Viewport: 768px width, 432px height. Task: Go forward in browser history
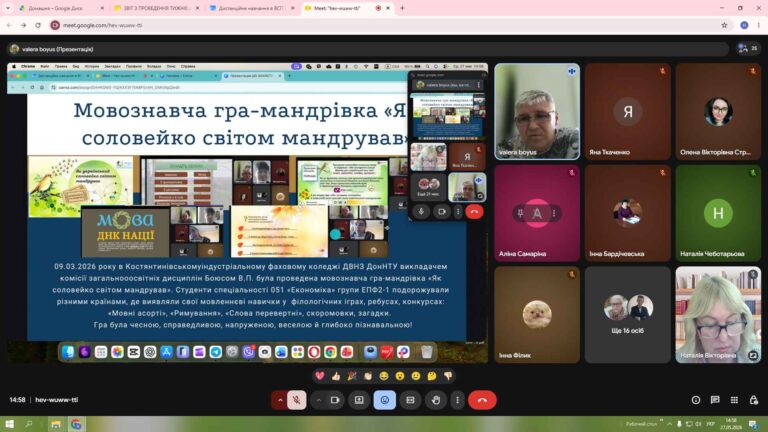coord(24,25)
